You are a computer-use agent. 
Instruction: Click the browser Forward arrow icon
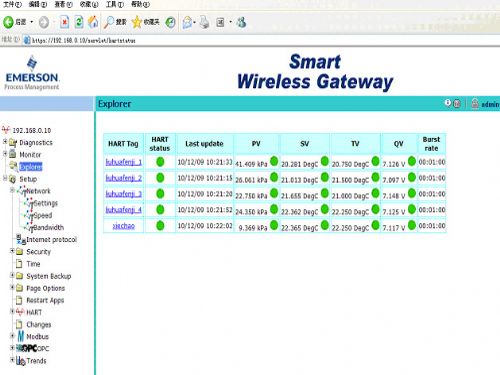click(44, 22)
